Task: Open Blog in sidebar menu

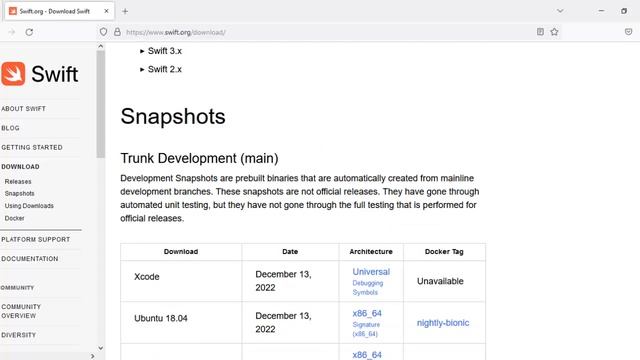Action: [x=10, y=128]
